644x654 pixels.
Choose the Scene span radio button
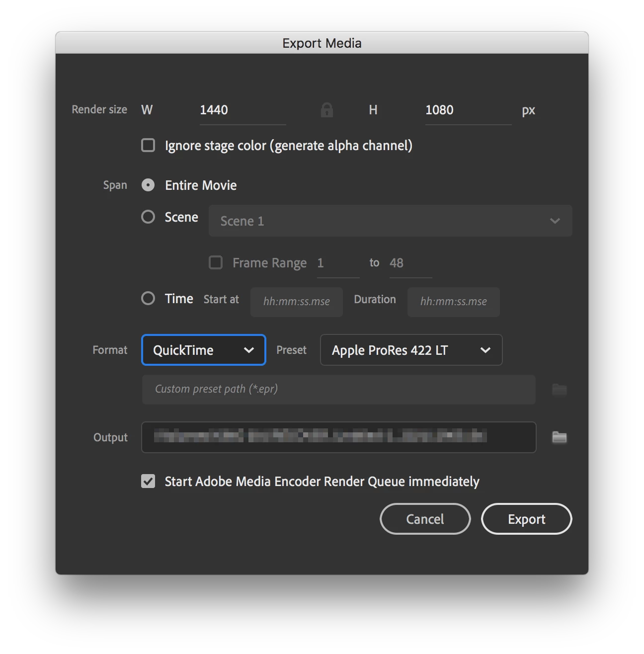coord(148,217)
